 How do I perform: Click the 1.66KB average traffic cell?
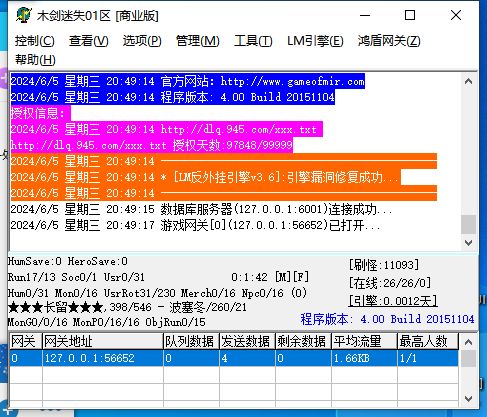[364, 358]
